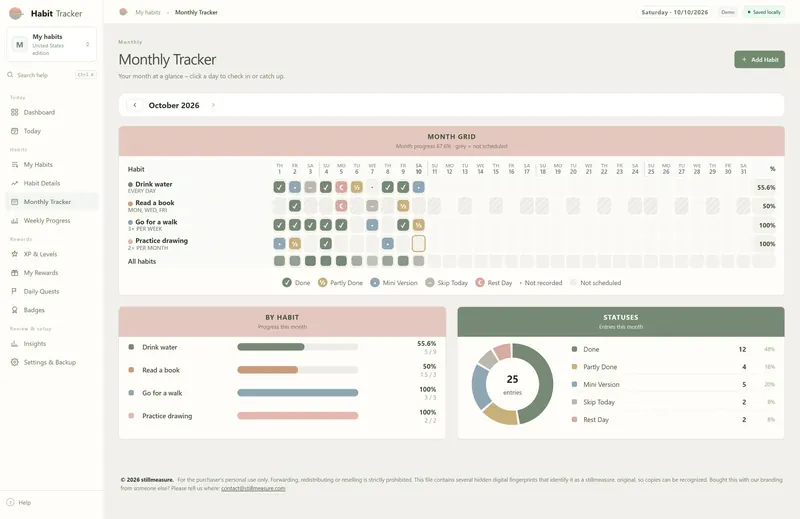Click the statuses donut chart
This screenshot has height=519, width=800.
[x=512, y=384]
